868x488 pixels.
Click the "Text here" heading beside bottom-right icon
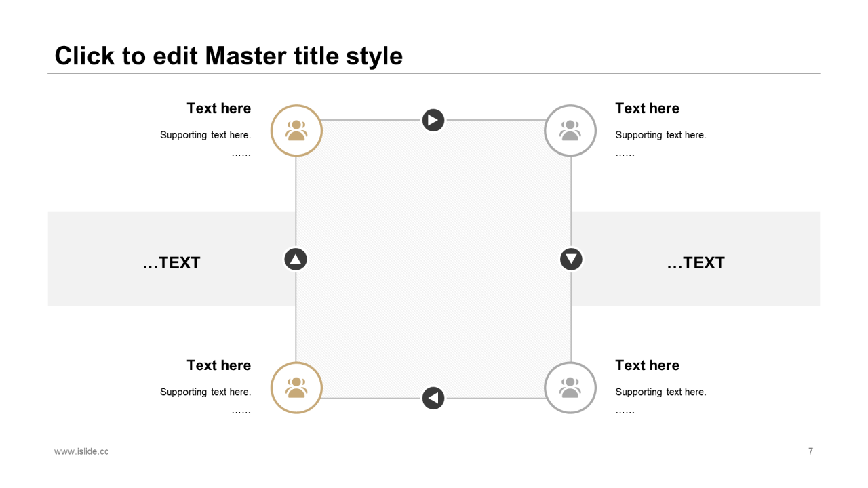[x=647, y=365]
